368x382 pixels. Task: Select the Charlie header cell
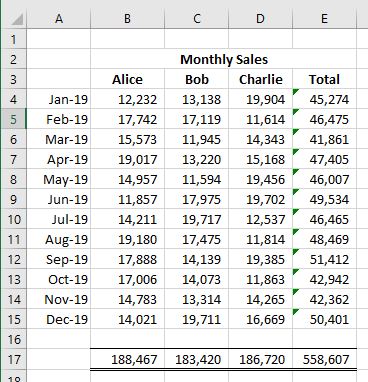[x=260, y=79]
